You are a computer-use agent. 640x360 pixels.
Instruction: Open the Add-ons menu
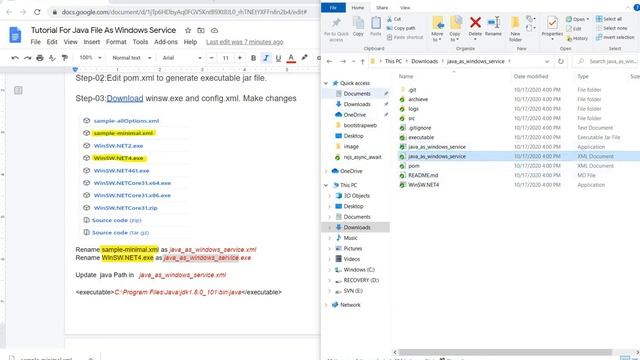pyautogui.click(x=166, y=42)
